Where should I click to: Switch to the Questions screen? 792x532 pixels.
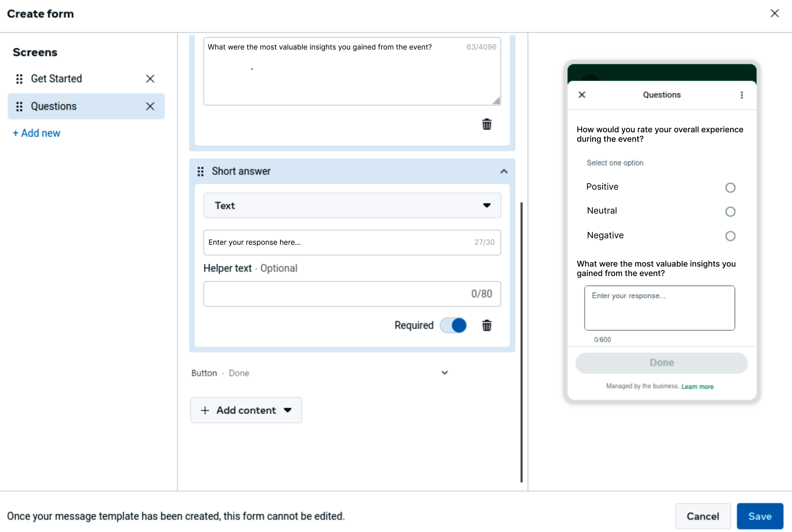pos(54,107)
